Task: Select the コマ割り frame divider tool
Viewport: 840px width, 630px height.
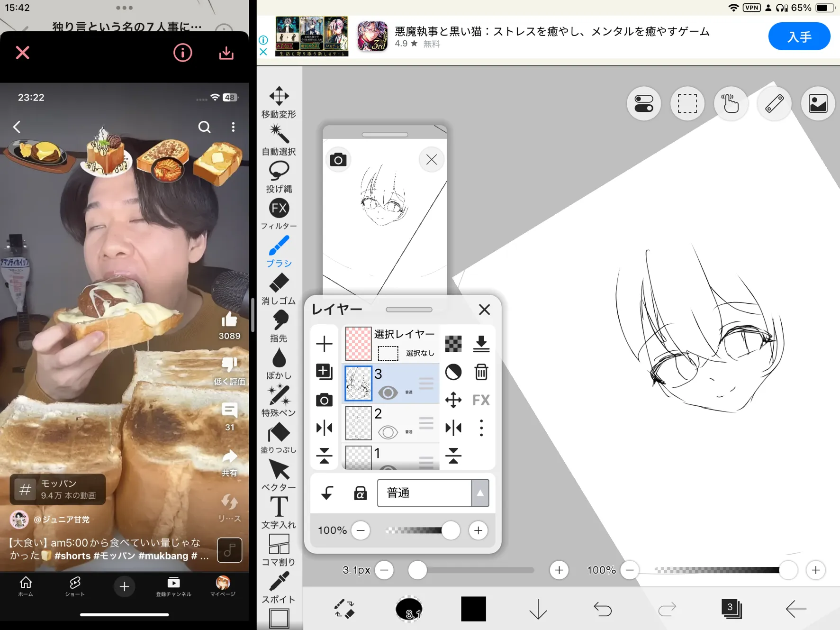Action: click(279, 551)
